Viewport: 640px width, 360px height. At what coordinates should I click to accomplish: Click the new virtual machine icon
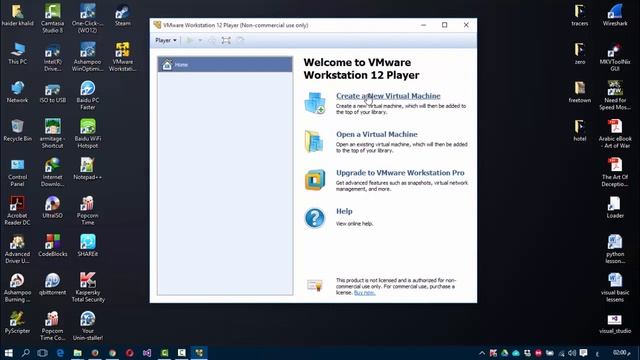315,102
